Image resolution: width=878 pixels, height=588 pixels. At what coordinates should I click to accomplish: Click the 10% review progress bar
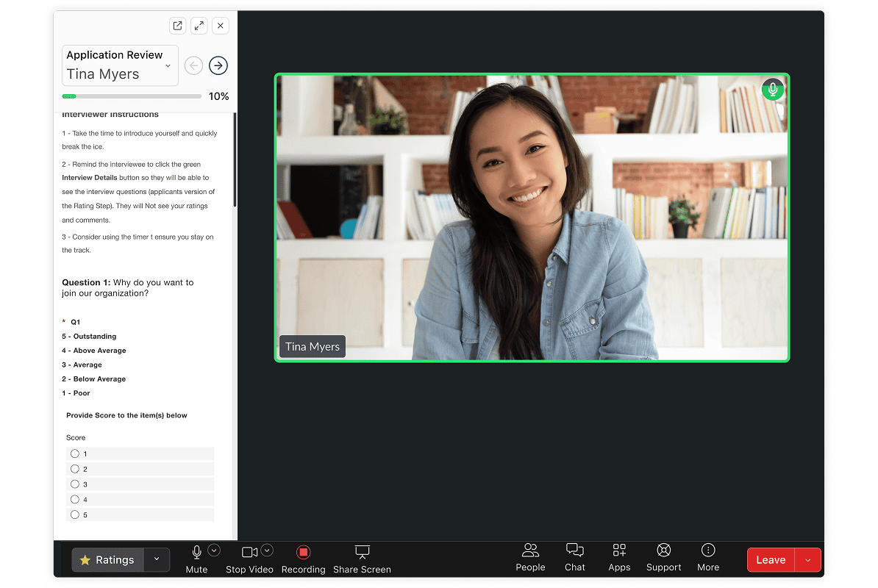point(132,96)
